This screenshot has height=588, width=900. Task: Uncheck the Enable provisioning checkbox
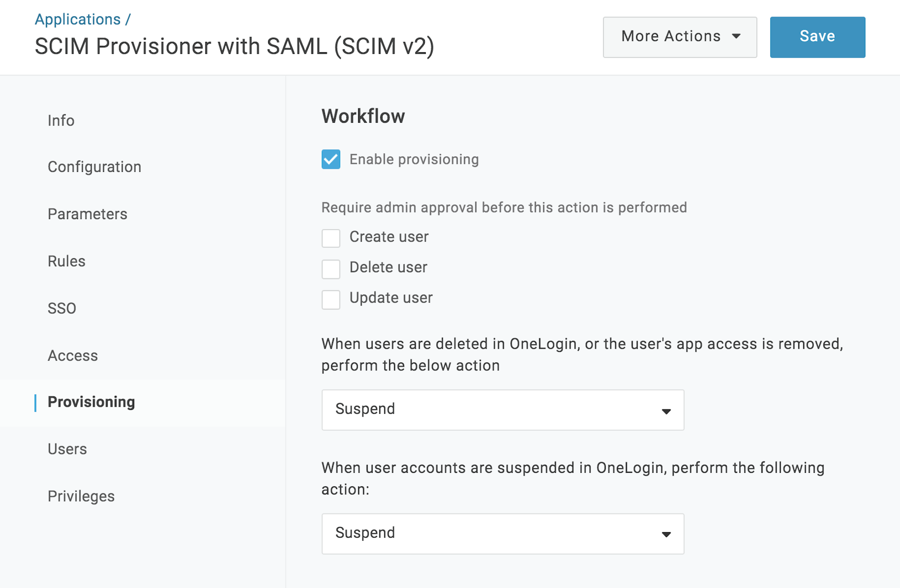coord(331,159)
